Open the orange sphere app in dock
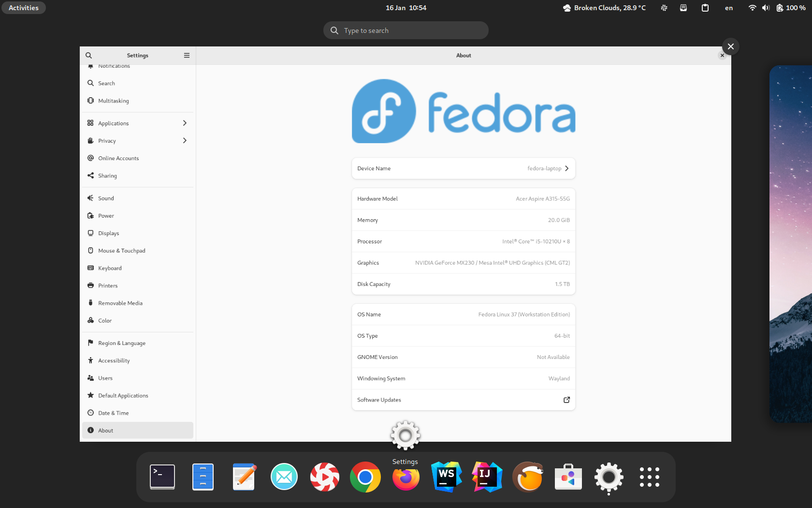 (528, 477)
